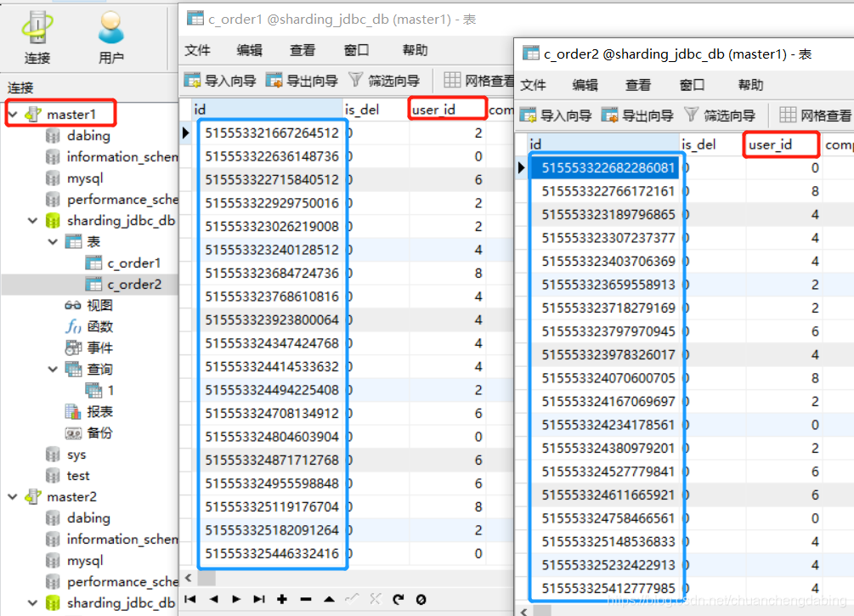Open 窗口 menu in c_order2 window
This screenshot has width=854, height=616.
[693, 85]
